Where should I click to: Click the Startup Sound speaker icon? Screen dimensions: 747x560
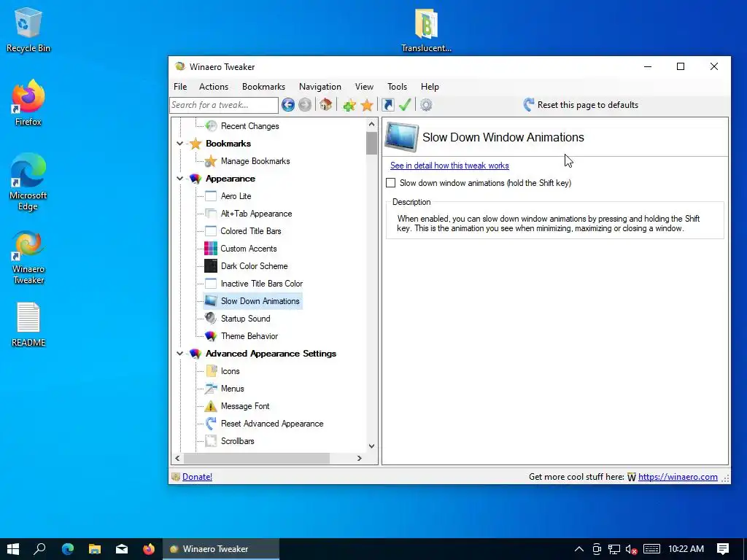coord(211,319)
